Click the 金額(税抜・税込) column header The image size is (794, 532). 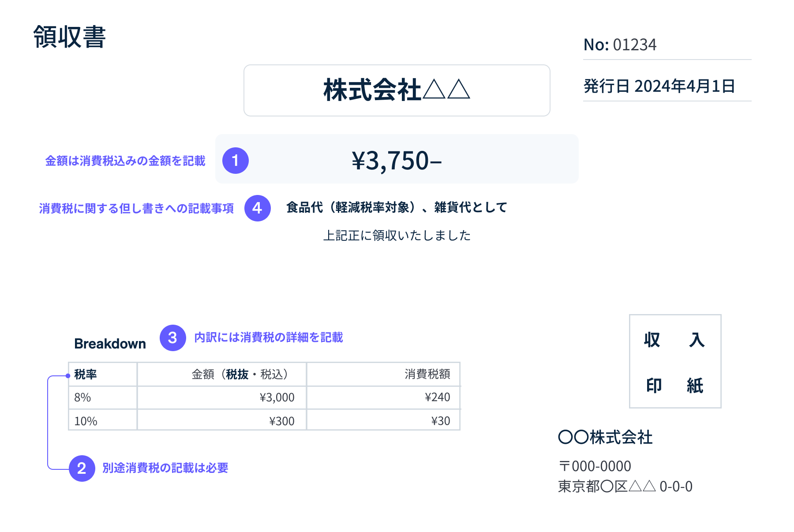coord(222,375)
